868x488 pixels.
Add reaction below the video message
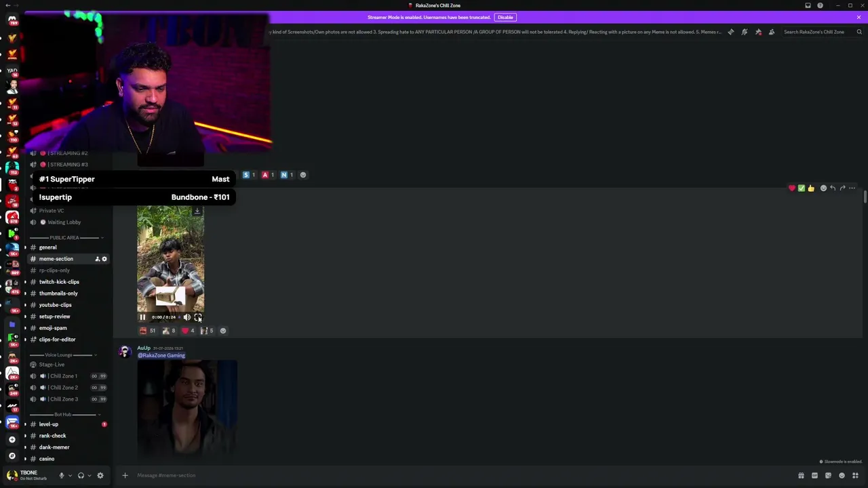click(223, 331)
